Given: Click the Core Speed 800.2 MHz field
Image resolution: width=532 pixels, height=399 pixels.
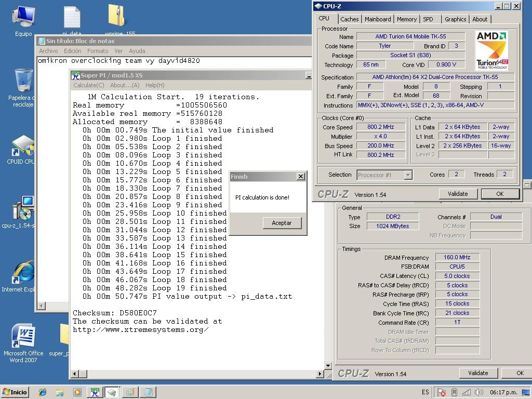Looking at the screenshot, I should coord(381,127).
